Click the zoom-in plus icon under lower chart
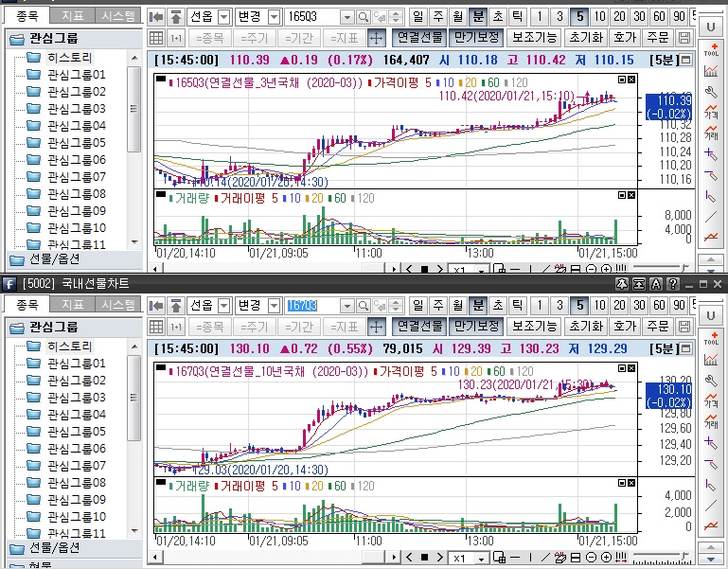This screenshot has width=728, height=569. (606, 559)
